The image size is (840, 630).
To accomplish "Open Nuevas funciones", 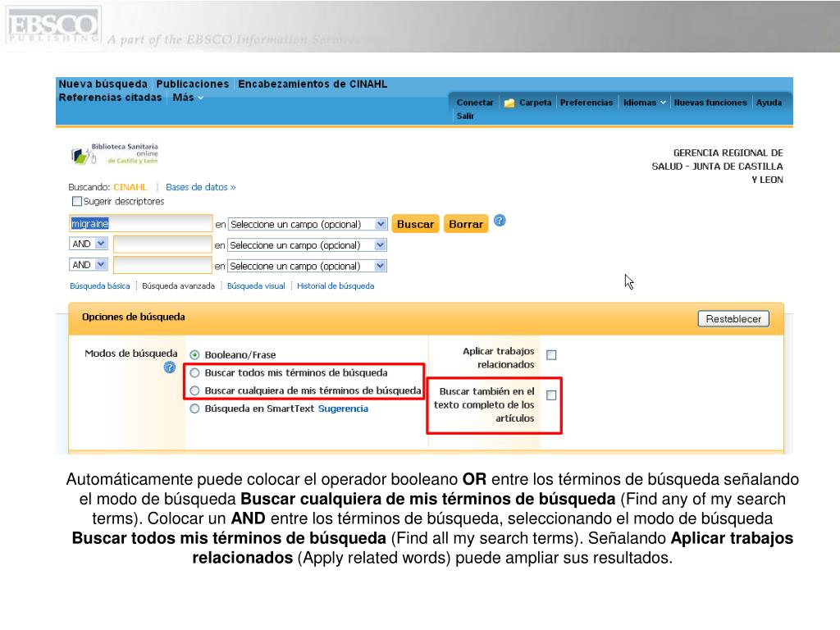I will (x=710, y=103).
